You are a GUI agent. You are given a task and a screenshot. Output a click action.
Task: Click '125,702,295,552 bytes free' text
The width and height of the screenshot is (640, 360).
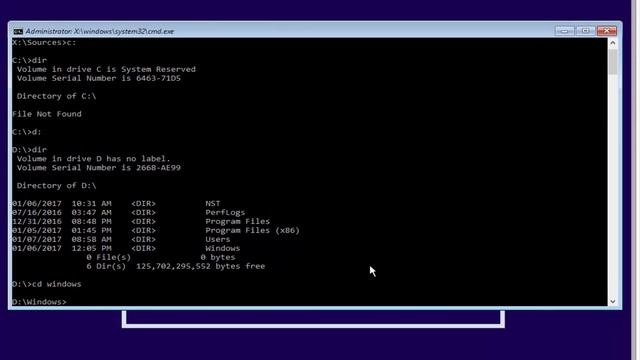click(x=200, y=266)
